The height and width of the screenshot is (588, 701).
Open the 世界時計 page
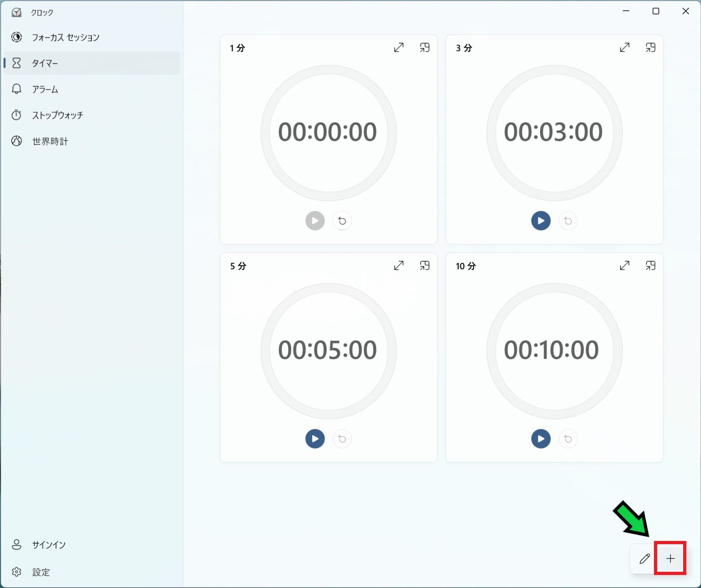pos(50,141)
